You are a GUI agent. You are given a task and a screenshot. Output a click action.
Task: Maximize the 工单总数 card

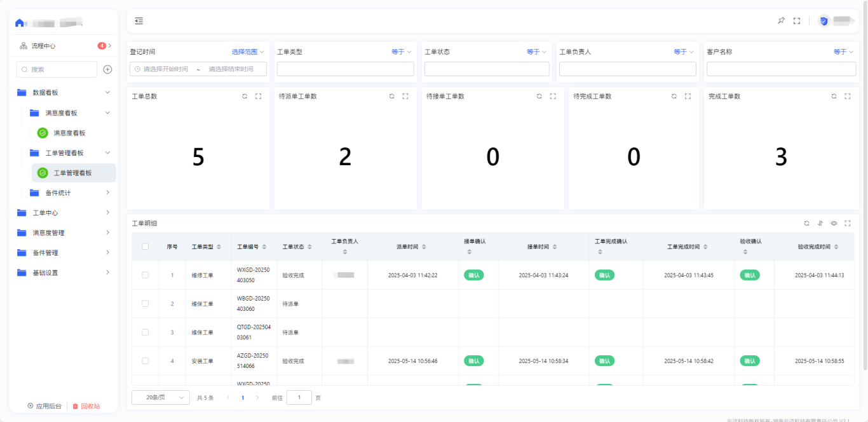point(258,96)
